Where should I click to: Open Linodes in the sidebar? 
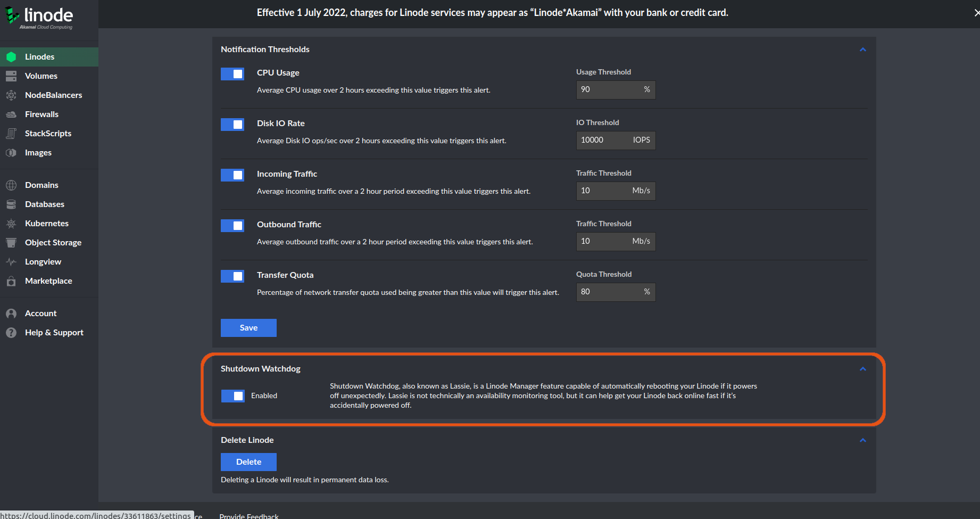point(49,57)
